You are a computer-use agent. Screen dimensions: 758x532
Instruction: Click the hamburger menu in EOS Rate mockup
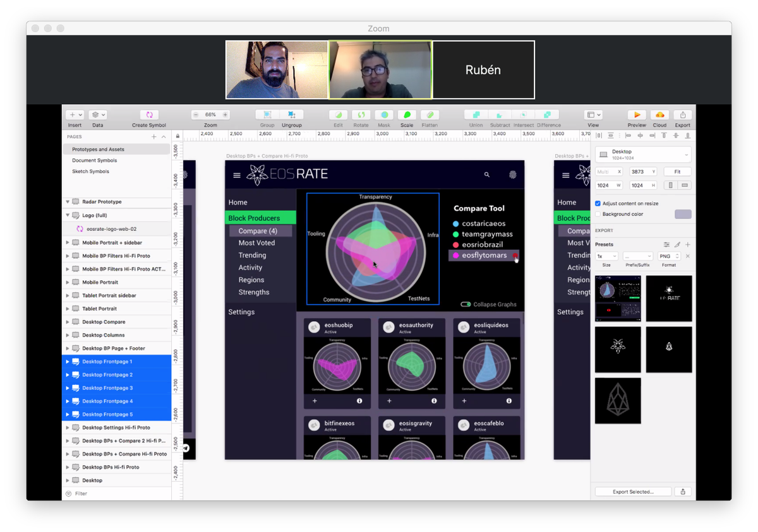(237, 175)
